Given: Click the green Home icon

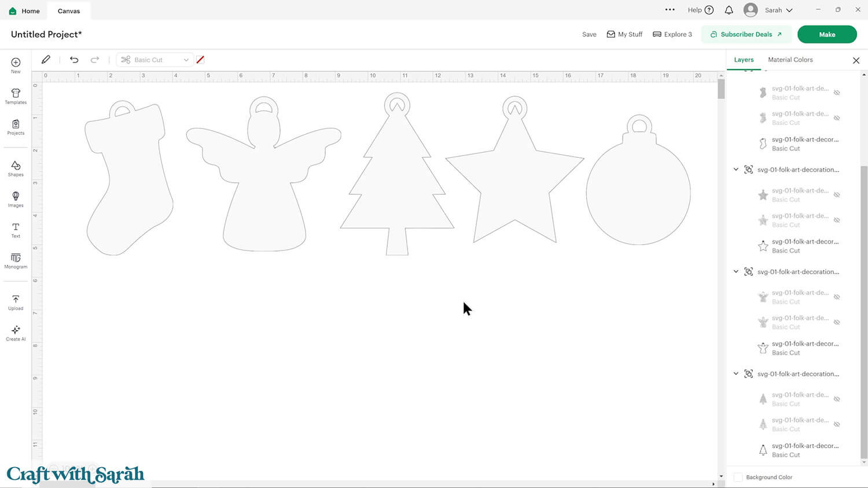Looking at the screenshot, I should pos(13,11).
